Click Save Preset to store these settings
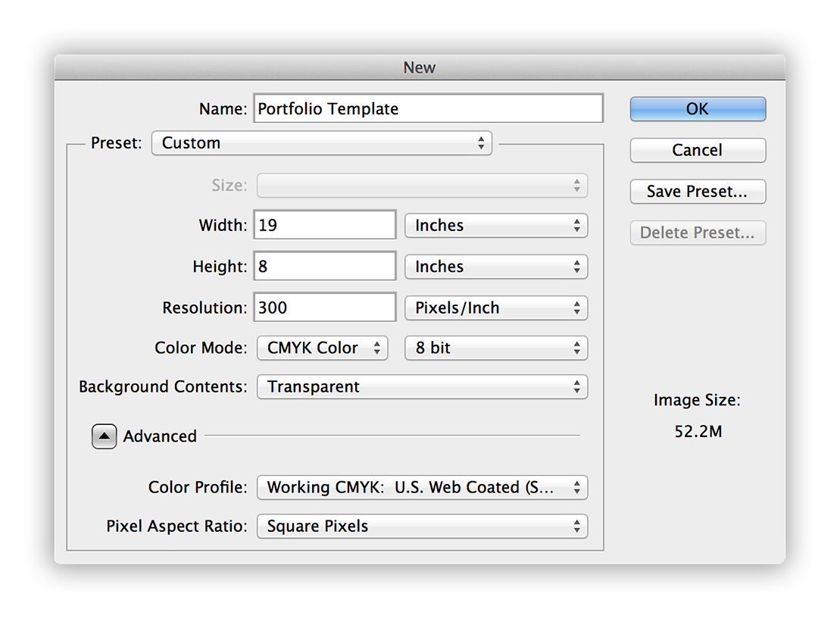 [x=697, y=191]
